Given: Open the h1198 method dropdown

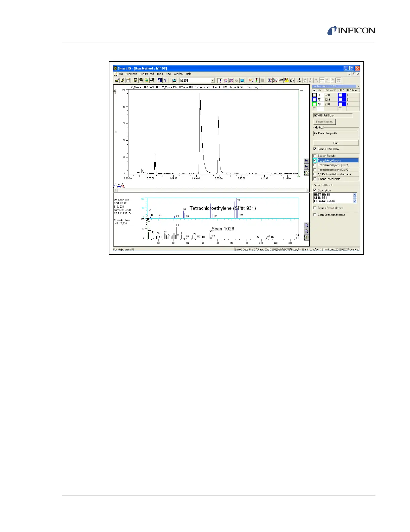Looking at the screenshot, I should tap(213, 80).
